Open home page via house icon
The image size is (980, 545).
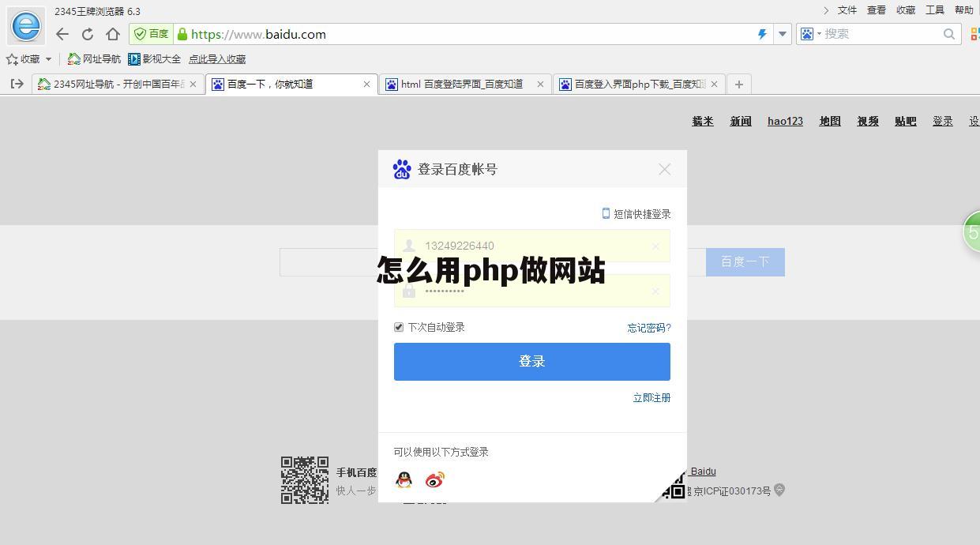coord(113,34)
